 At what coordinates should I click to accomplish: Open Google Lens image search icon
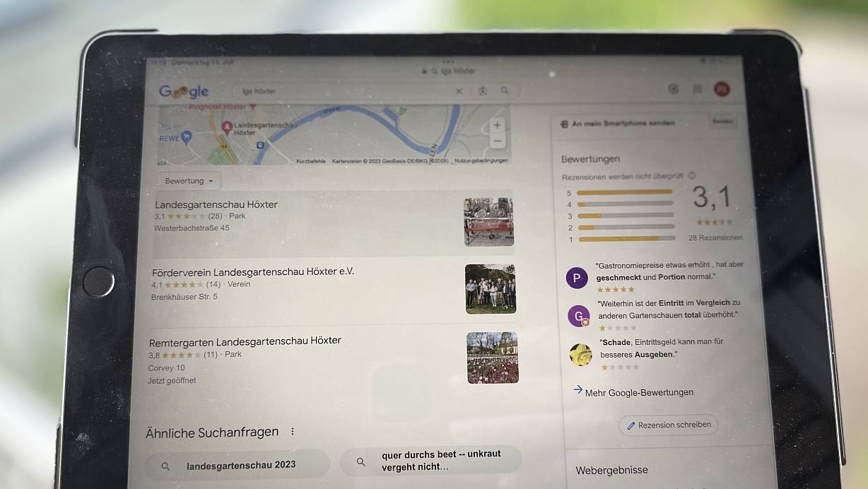483,91
